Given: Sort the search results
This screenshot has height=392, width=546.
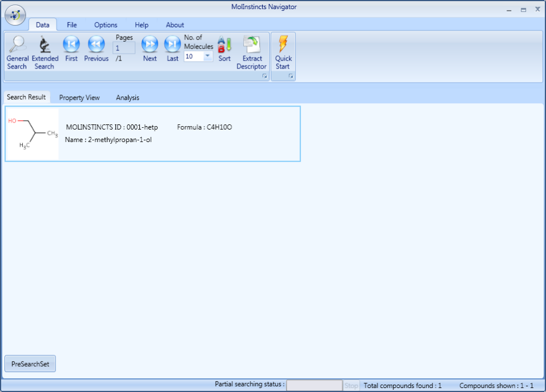Looking at the screenshot, I should pyautogui.click(x=224, y=49).
